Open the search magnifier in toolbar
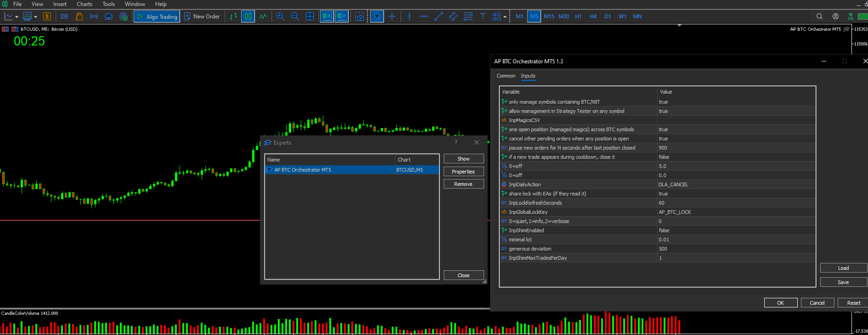The image size is (868, 335). click(819, 17)
